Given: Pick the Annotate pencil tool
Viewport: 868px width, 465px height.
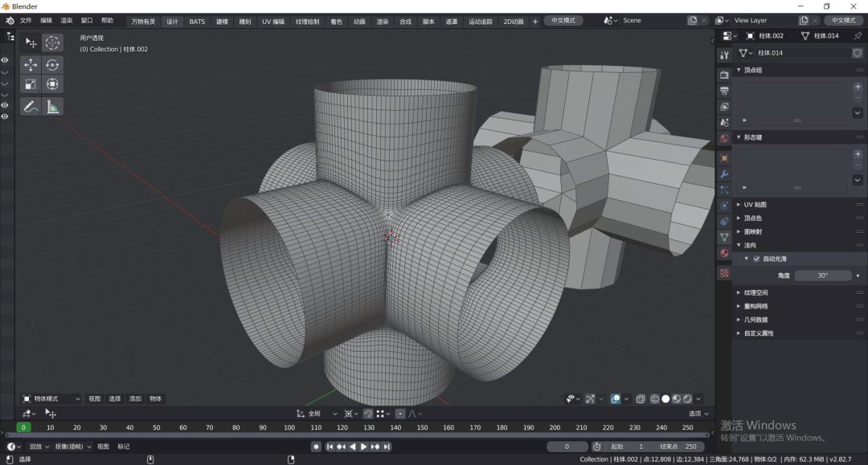Looking at the screenshot, I should [x=31, y=106].
